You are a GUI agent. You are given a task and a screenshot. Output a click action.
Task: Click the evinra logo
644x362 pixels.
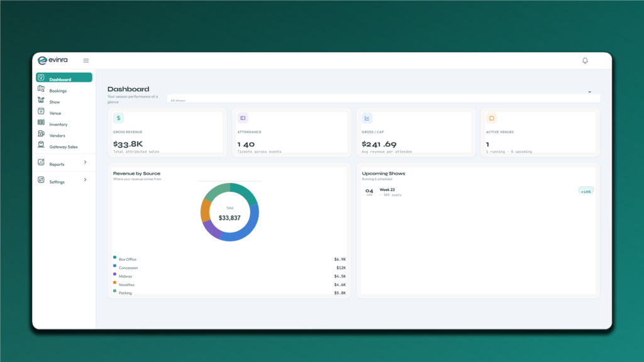pos(53,60)
